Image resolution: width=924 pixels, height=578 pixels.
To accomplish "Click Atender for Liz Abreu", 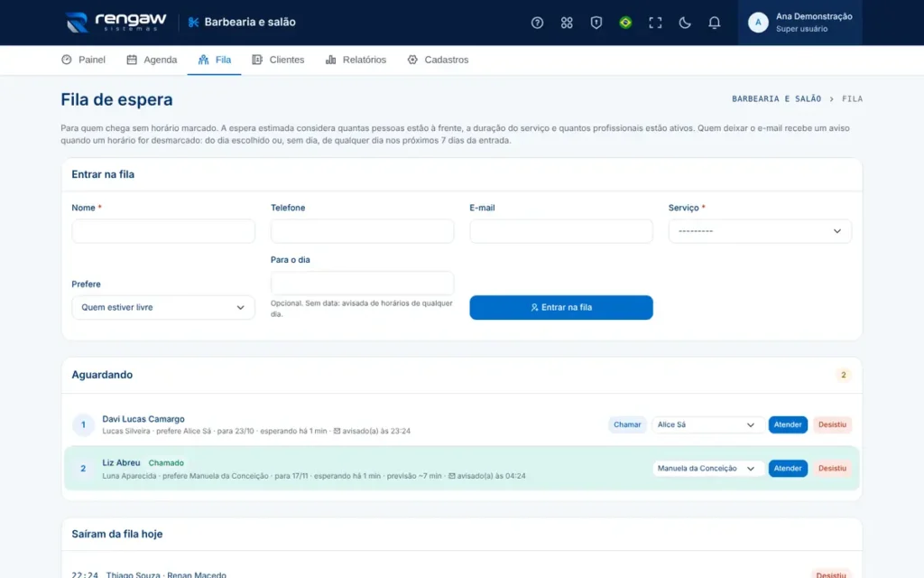I will point(788,469).
